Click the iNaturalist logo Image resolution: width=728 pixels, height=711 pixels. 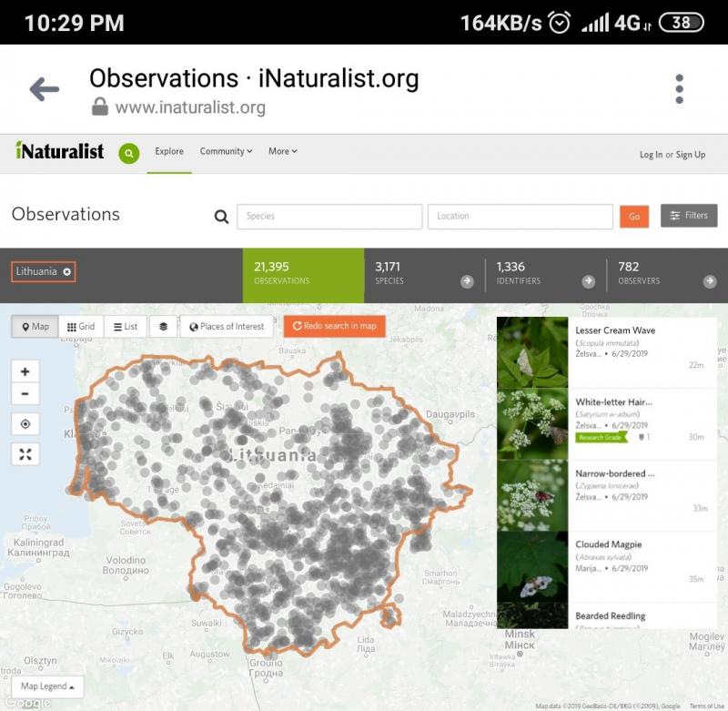coord(59,150)
